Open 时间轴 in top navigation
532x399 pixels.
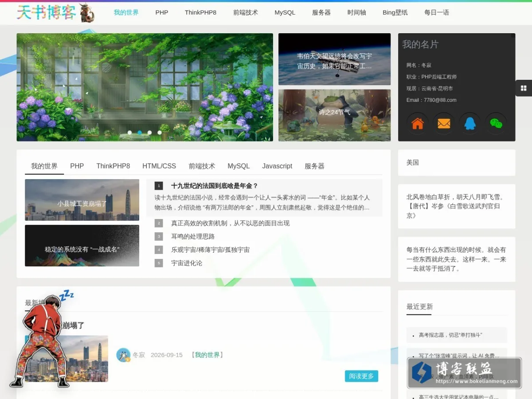coord(357,12)
